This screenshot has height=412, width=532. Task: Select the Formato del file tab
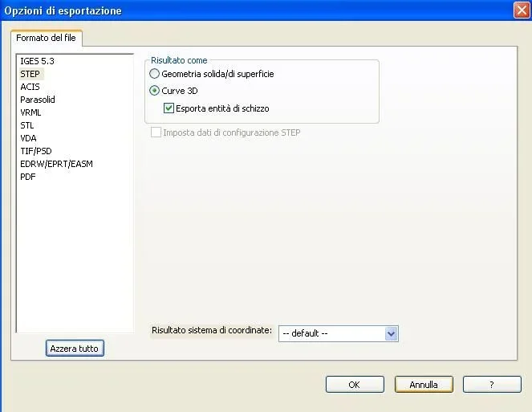click(x=46, y=39)
